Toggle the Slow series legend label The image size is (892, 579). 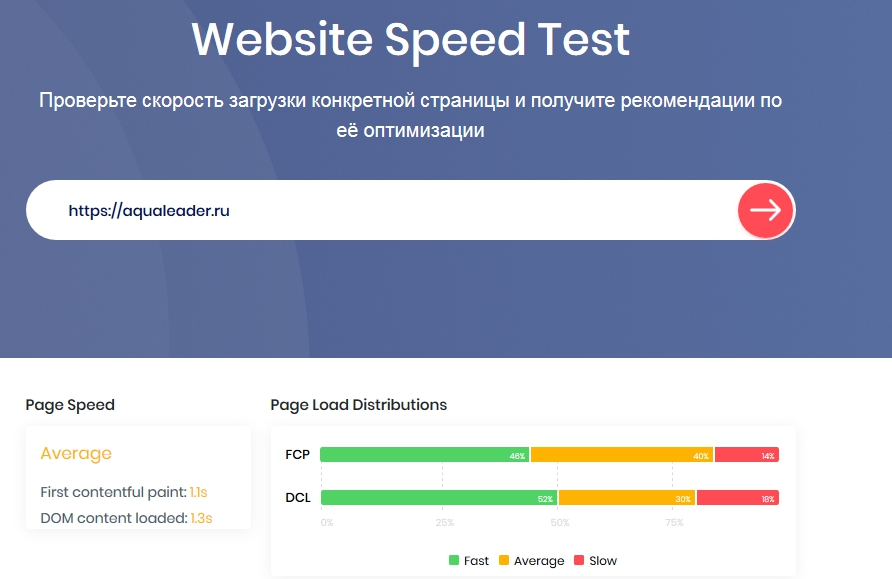(x=603, y=561)
